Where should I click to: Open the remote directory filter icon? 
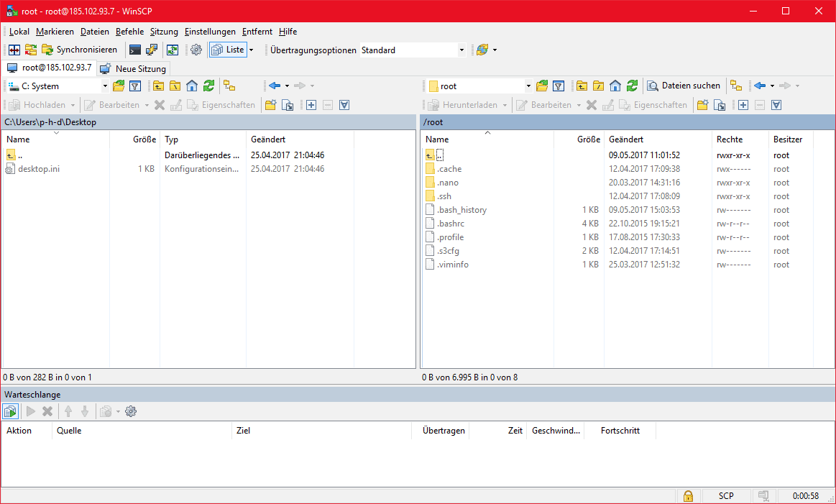coord(559,85)
